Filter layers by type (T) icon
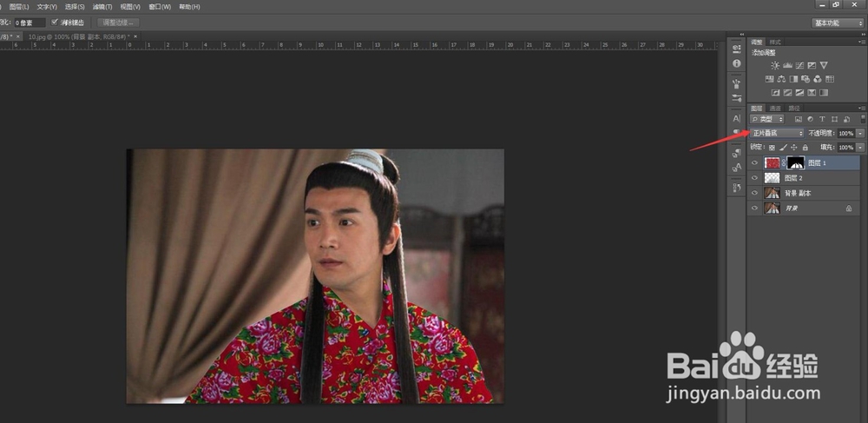 pyautogui.click(x=822, y=119)
